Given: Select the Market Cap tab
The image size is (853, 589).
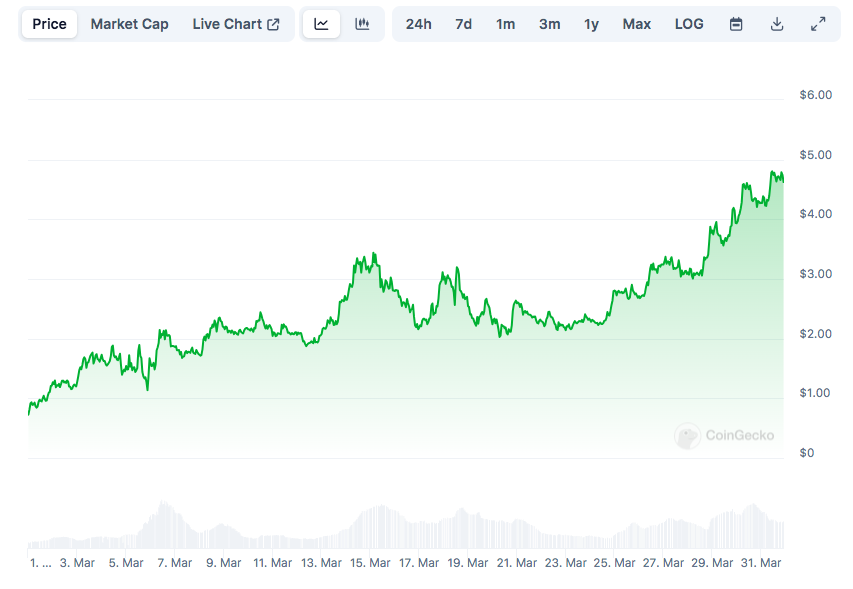Looking at the screenshot, I should [x=129, y=24].
